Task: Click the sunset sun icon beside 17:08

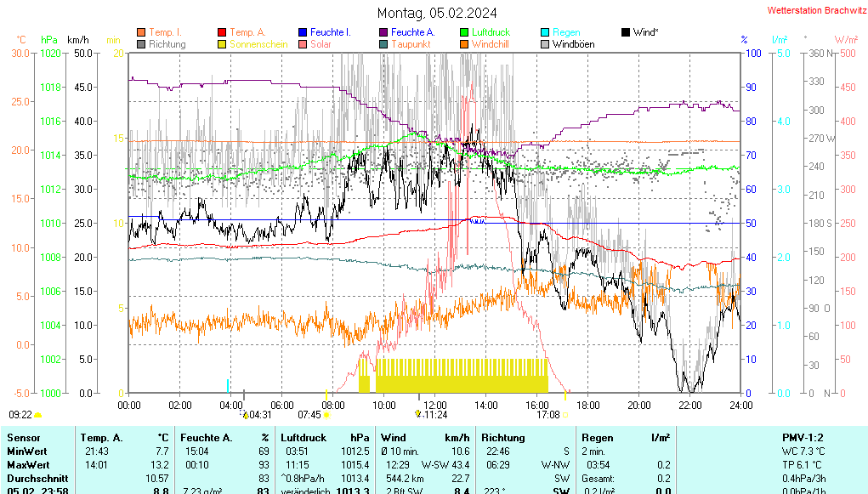Action: tap(566, 415)
